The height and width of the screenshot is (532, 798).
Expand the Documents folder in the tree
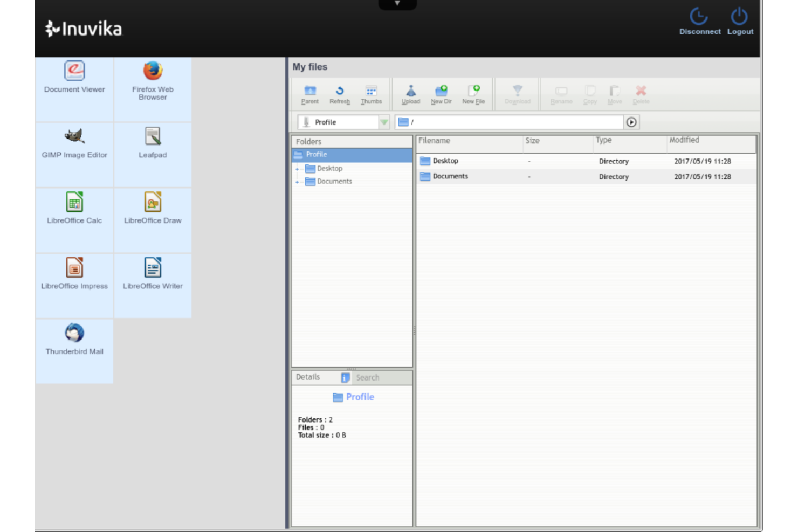point(297,182)
